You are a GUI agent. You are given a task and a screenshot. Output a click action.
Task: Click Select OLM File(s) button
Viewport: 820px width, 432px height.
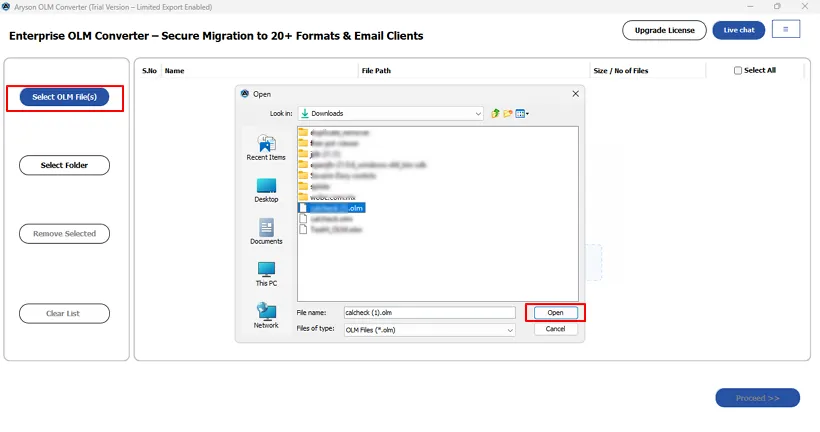click(x=64, y=97)
